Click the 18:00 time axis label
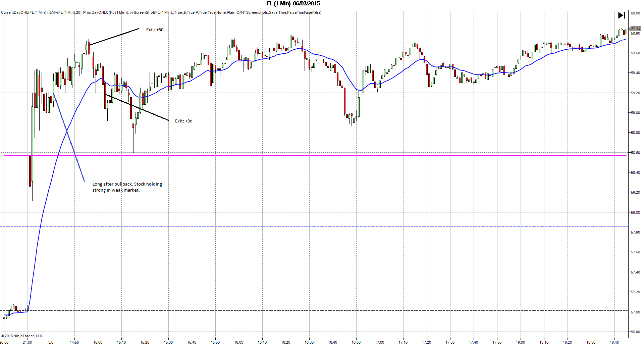644x347 pixels. (521, 342)
